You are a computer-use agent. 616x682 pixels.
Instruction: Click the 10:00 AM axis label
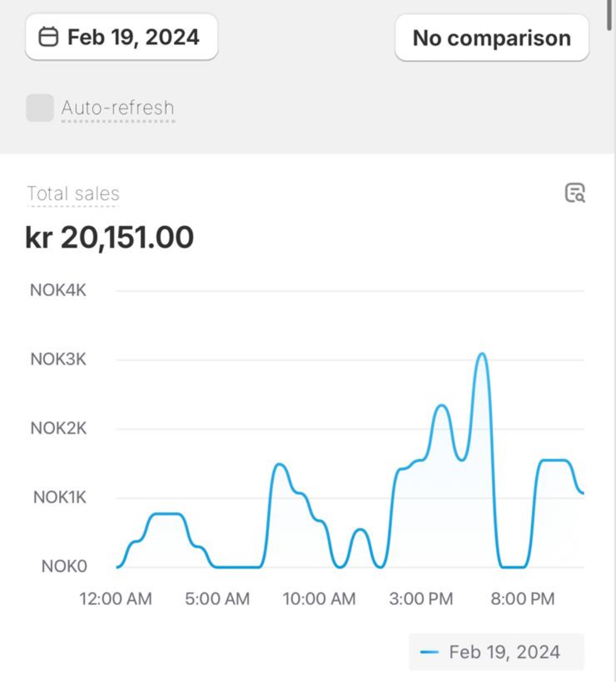pyautogui.click(x=319, y=599)
